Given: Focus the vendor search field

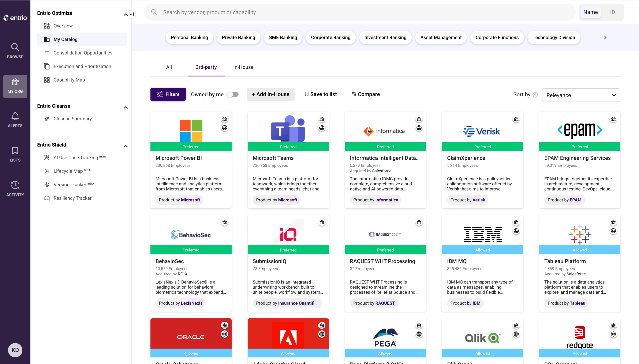Looking at the screenshot, I should pos(360,12).
